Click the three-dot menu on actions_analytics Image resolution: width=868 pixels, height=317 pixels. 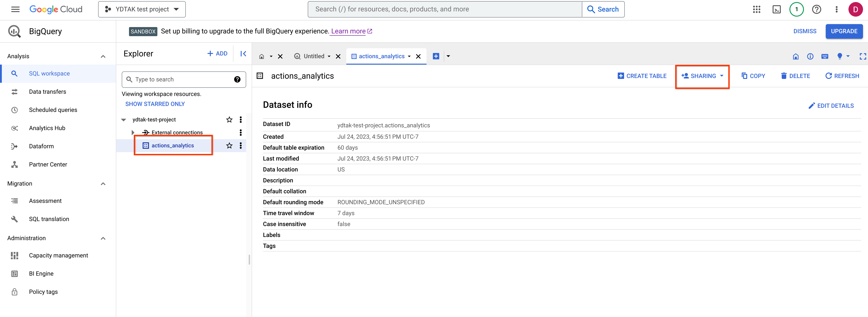point(241,145)
